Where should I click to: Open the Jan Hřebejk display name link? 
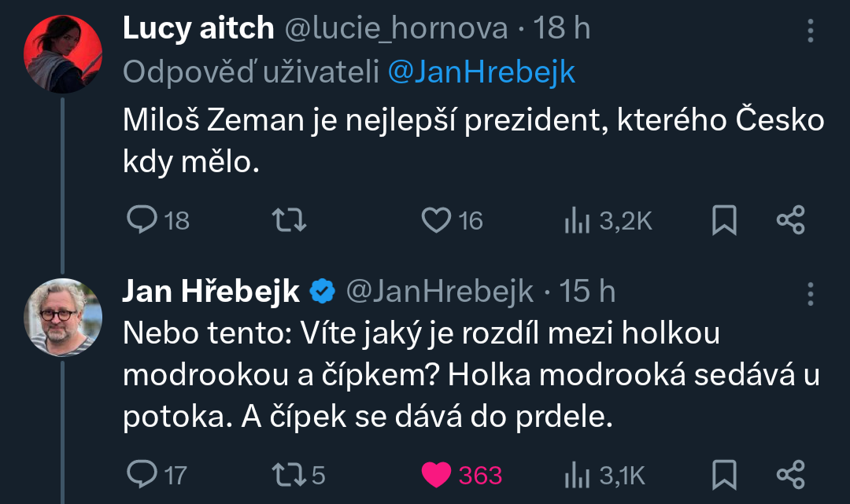point(211,291)
